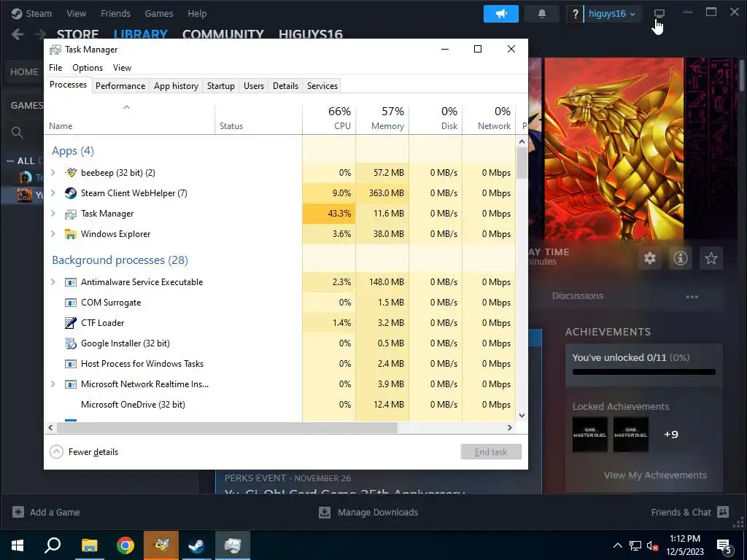
Task: Open game settings gear icon
Action: tap(650, 258)
